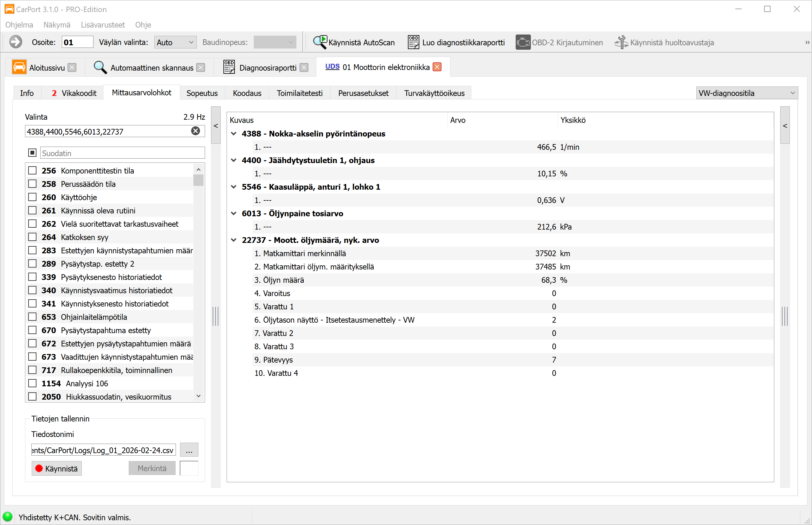Viewport: 812px width, 525px height.
Task: Launch the Käynnistä huoltoavustaja tool icon
Action: 621,42
